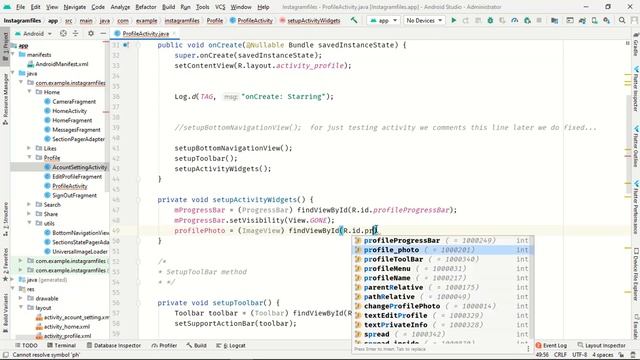This screenshot has height=360, width=640.
Task: Open Project panel gear options
Action: (91, 33)
